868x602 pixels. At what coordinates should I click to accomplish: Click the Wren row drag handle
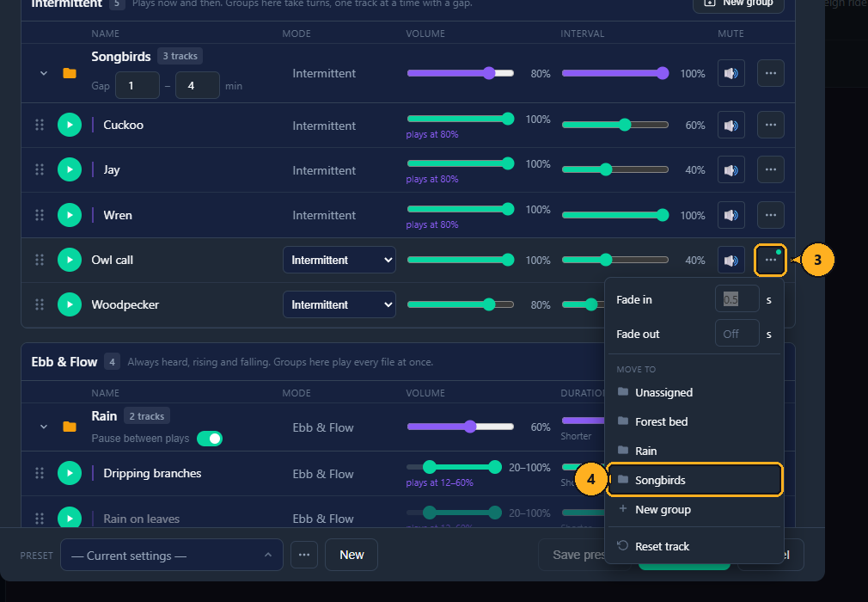click(x=40, y=215)
